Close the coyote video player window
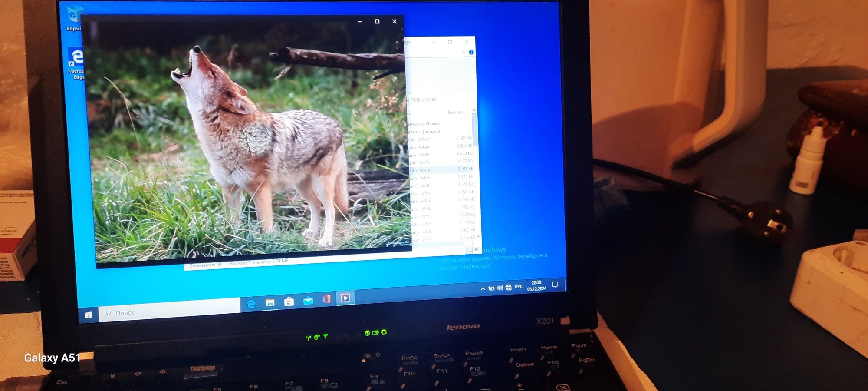 tap(395, 21)
